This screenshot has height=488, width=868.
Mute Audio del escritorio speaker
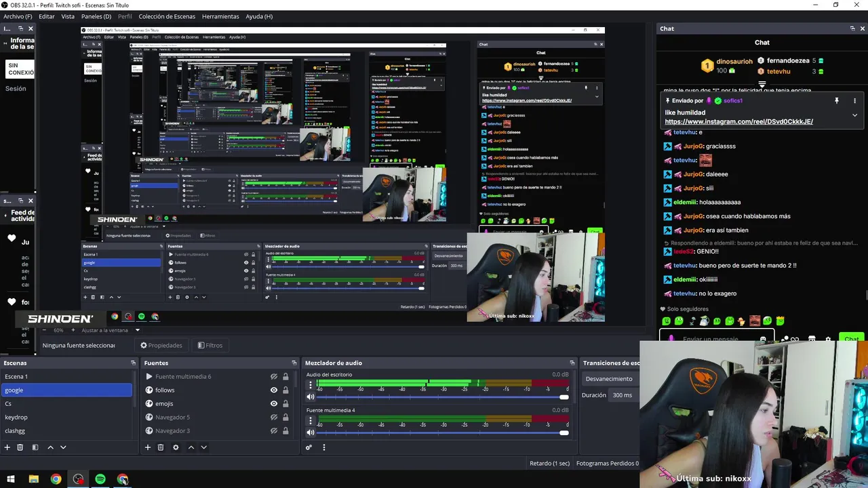[x=311, y=397]
